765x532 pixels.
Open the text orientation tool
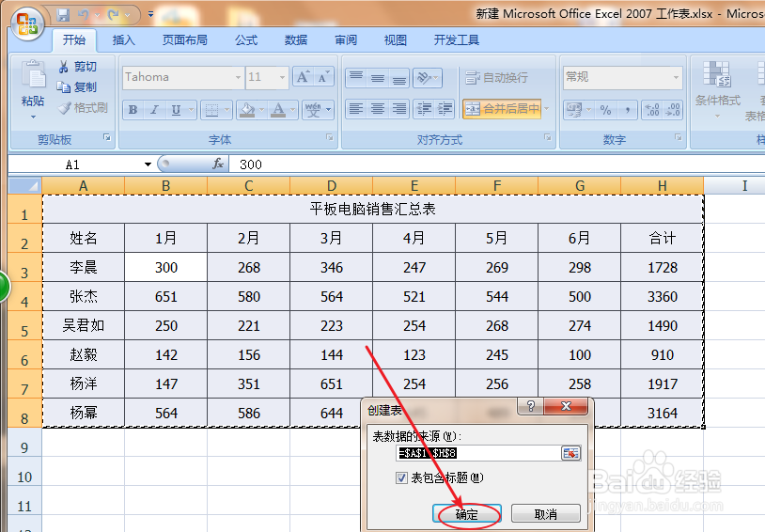click(428, 78)
